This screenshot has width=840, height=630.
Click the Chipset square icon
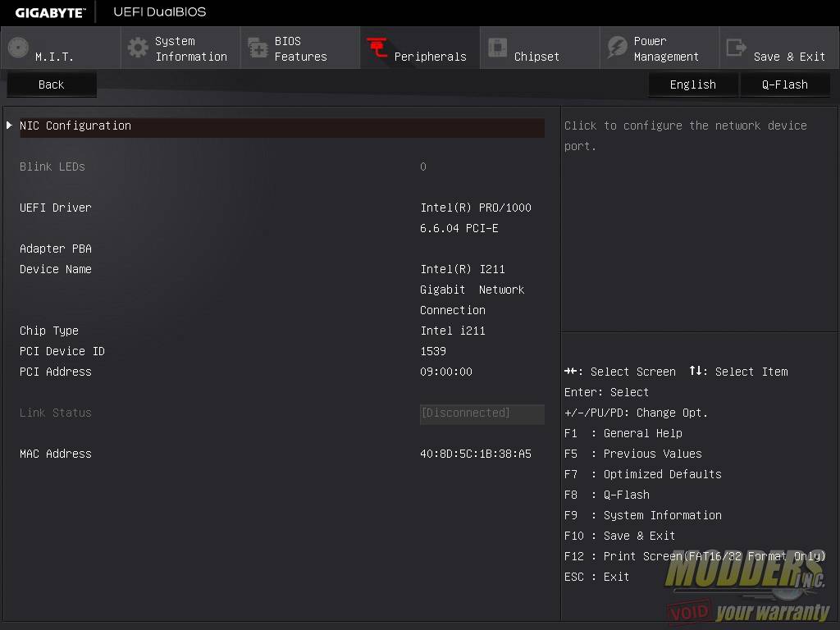[497, 48]
